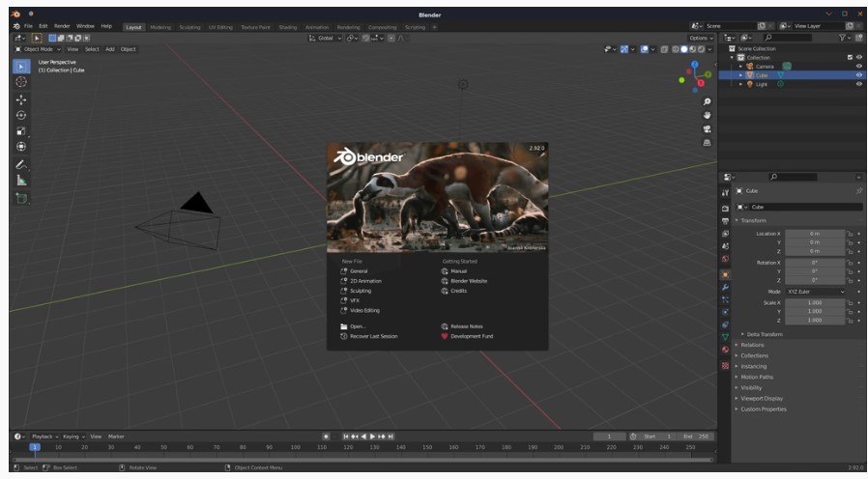Image resolution: width=868 pixels, height=479 pixels.
Task: Hide the Light object with its eye icon
Action: point(859,84)
